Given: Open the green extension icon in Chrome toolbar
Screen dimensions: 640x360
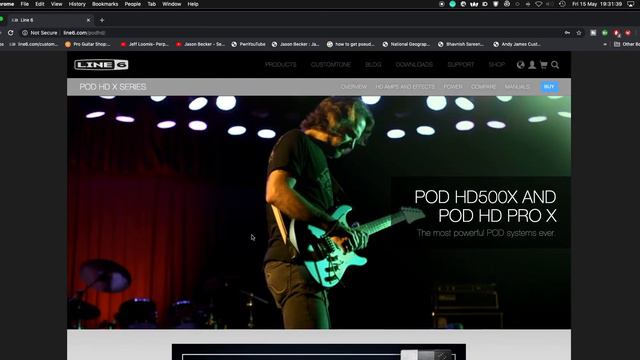Looking at the screenshot, I should pos(605,33).
